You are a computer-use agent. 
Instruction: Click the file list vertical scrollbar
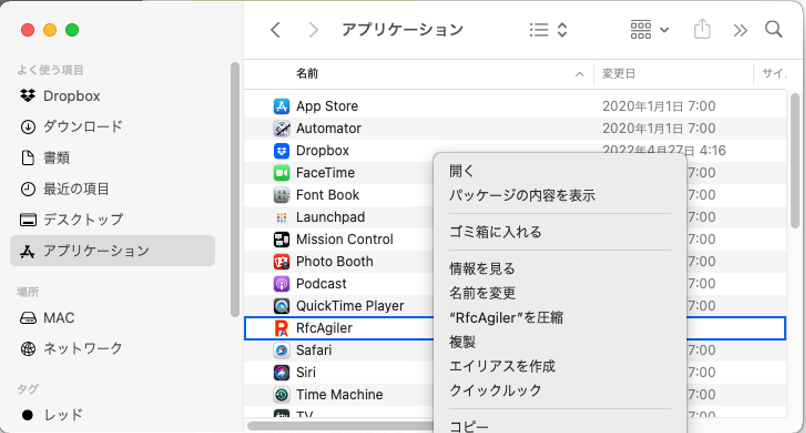[795, 160]
